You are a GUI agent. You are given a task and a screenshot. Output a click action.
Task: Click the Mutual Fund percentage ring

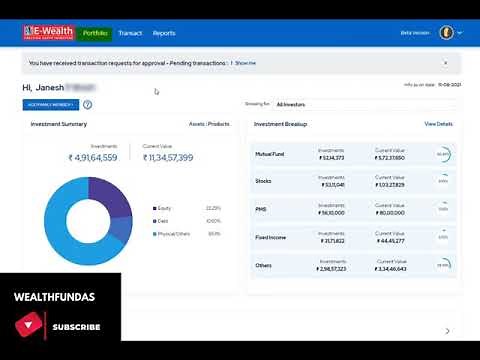(x=443, y=154)
